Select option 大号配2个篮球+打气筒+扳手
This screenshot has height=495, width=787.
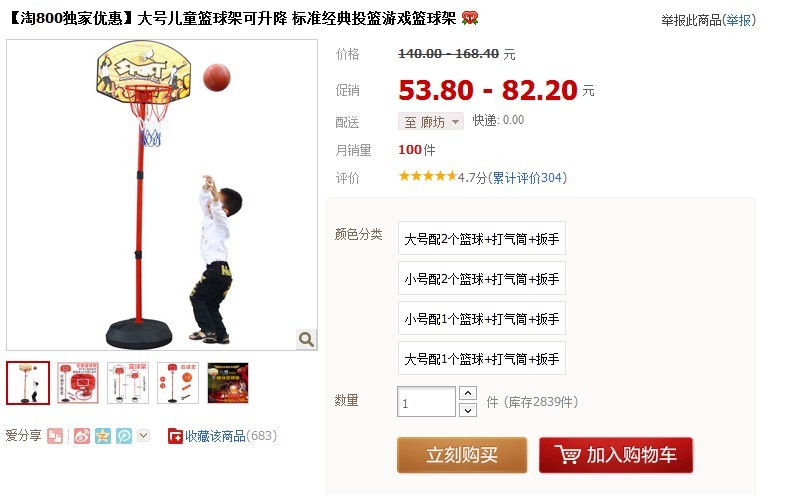482,238
